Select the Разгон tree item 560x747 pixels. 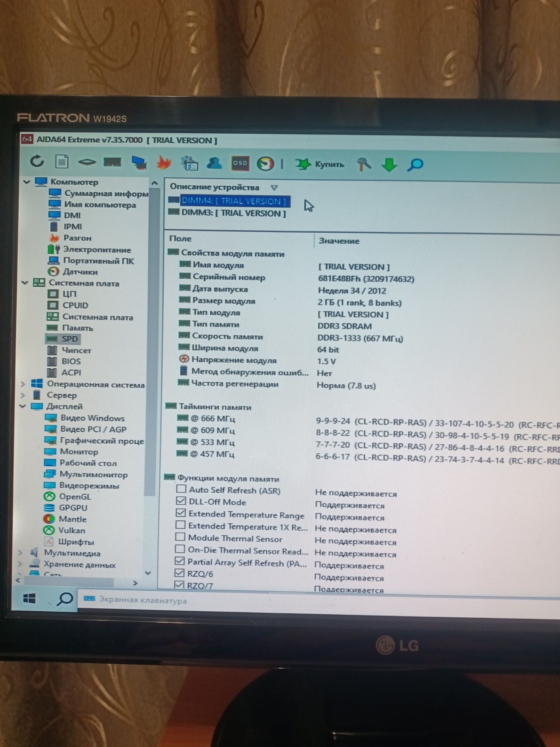click(70, 238)
